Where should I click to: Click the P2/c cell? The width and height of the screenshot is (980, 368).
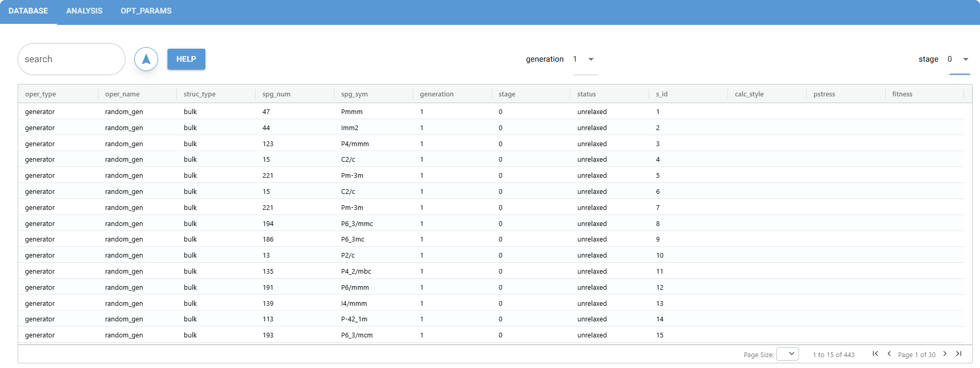tap(374, 255)
